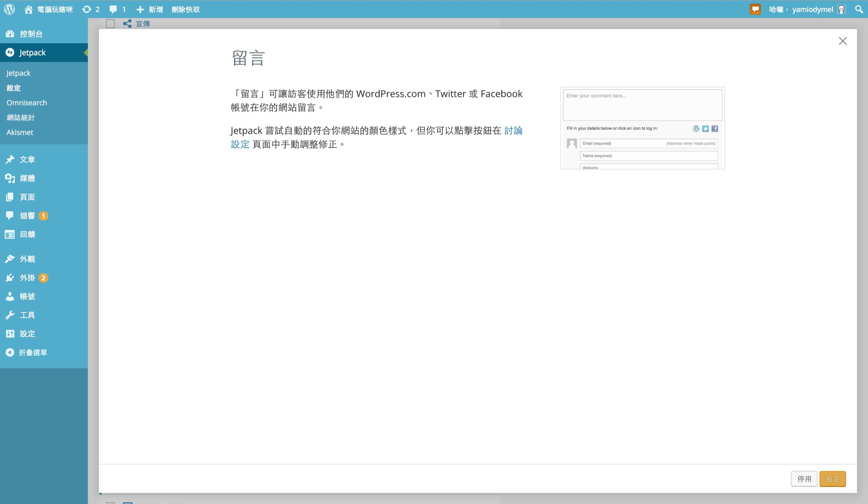Click the 討論設定 link

coord(513,130)
